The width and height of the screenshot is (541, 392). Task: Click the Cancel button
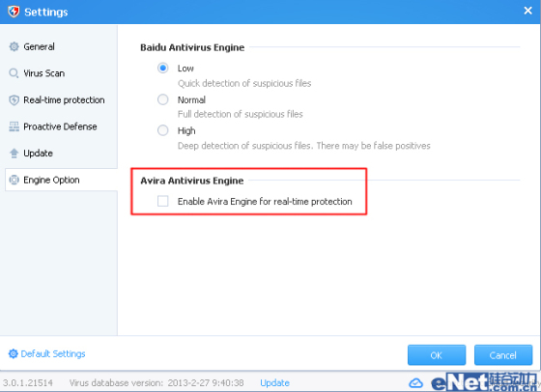coord(503,354)
